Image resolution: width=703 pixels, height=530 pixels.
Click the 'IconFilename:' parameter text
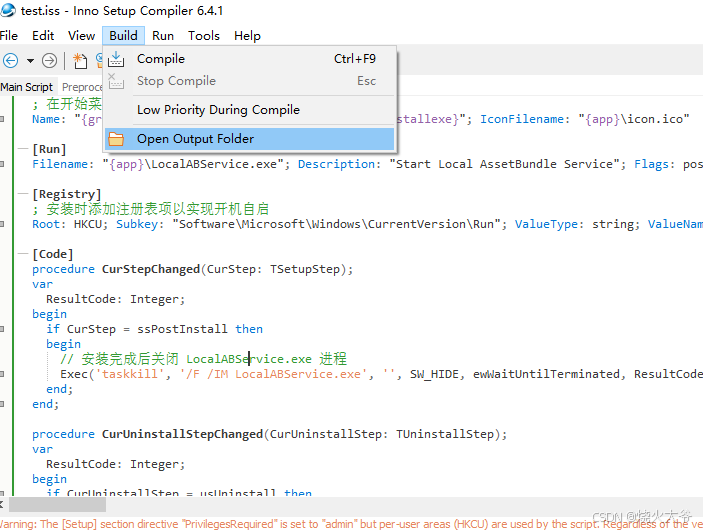(522, 119)
